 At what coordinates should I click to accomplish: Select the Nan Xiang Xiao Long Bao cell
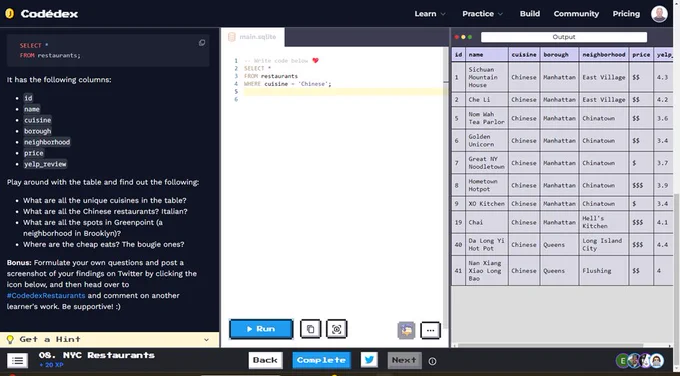[487, 271]
